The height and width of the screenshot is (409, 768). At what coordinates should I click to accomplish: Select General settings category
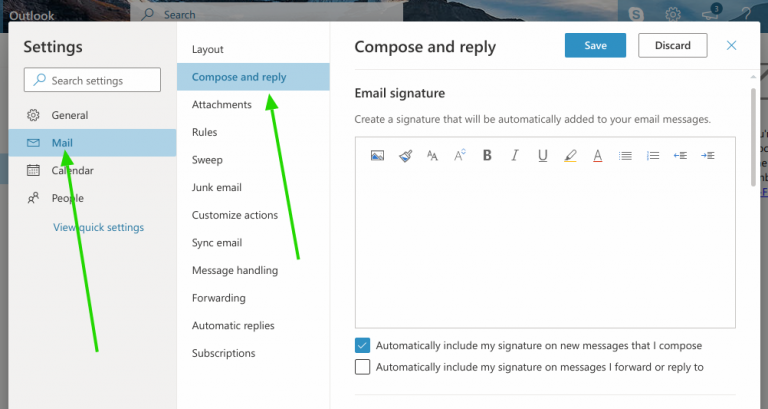(x=92, y=115)
